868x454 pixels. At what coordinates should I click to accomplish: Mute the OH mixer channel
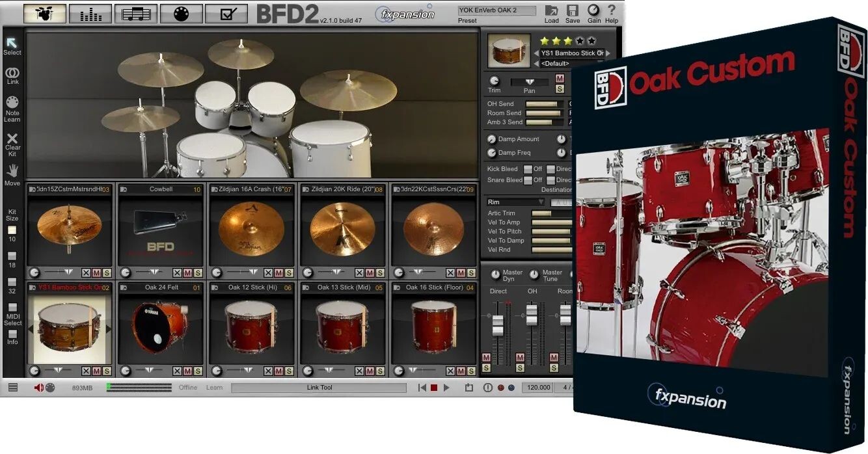(x=520, y=358)
